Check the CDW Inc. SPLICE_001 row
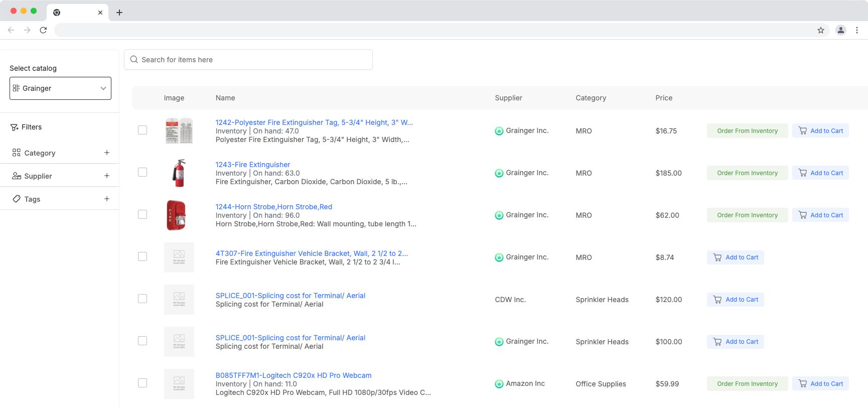The width and height of the screenshot is (868, 409). tap(142, 299)
